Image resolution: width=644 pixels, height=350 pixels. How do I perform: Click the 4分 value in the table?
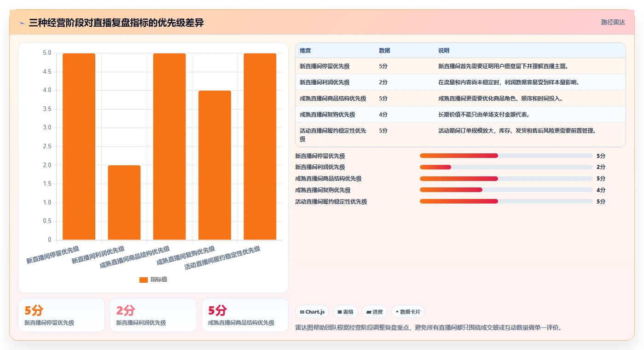pos(383,115)
